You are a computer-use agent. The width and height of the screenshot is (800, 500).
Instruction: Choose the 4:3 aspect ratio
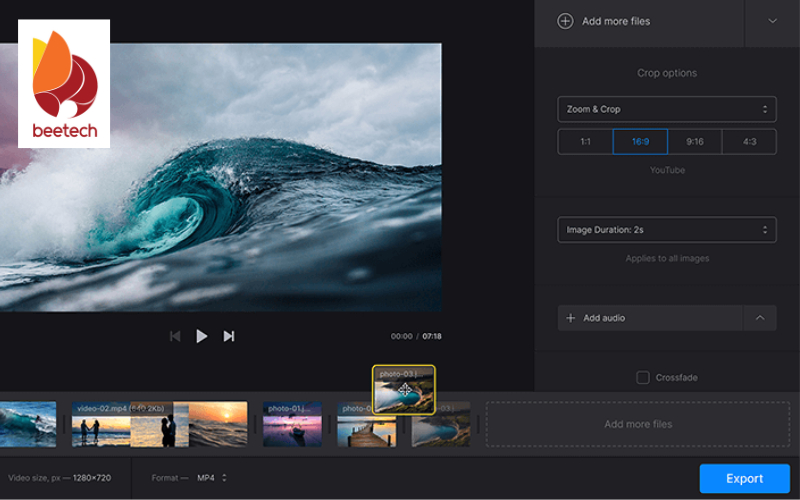coord(749,142)
